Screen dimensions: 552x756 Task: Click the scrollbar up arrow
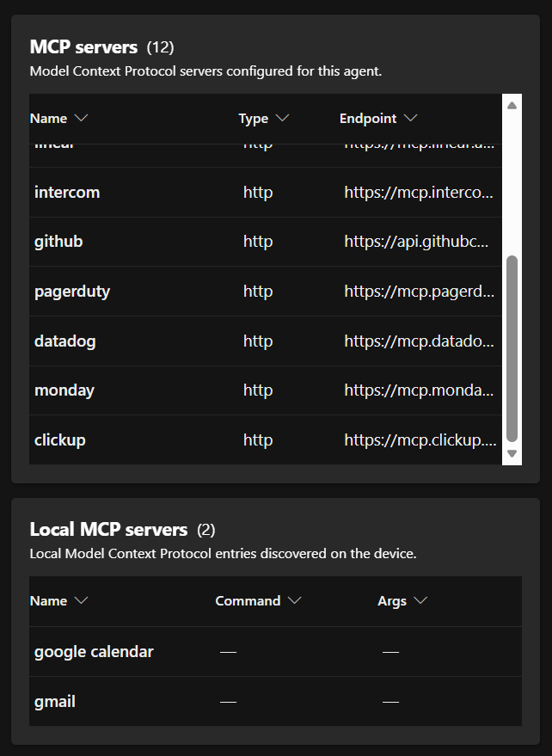coord(512,105)
